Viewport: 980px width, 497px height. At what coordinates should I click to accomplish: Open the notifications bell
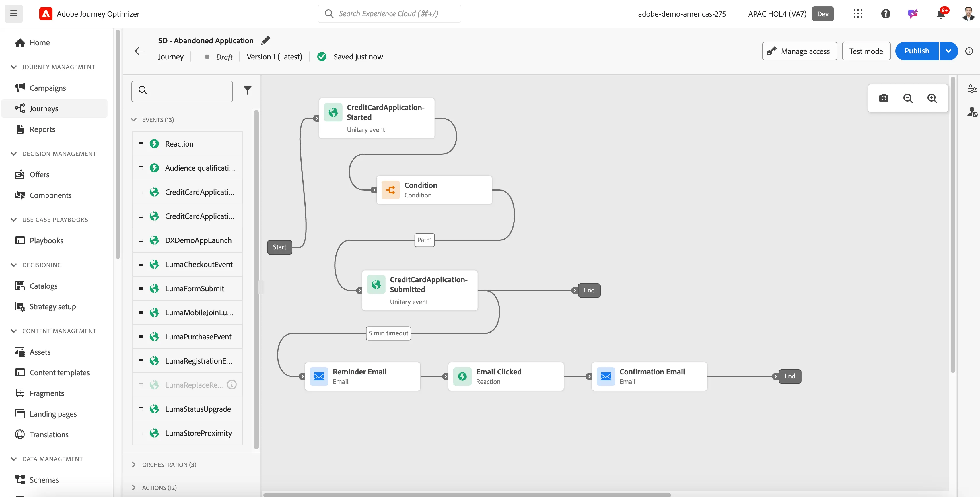point(941,14)
